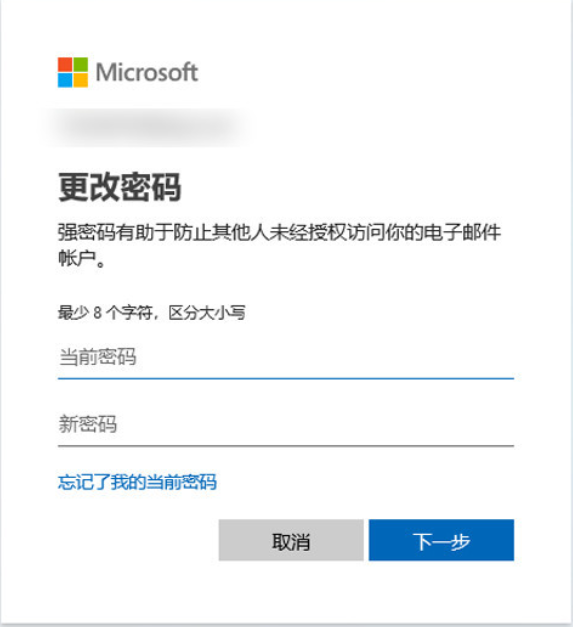Open the 忘记了我的当前密码 link
The image size is (573, 627).
pyautogui.click(x=137, y=482)
